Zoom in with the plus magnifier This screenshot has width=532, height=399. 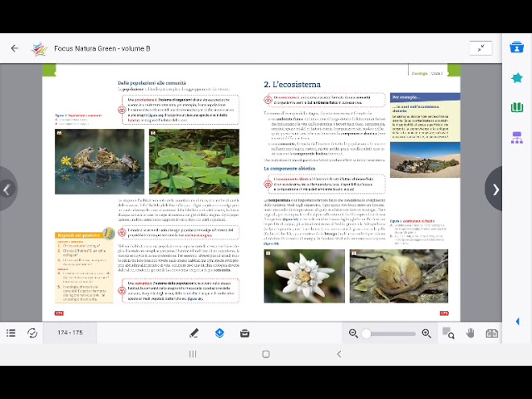tap(426, 333)
